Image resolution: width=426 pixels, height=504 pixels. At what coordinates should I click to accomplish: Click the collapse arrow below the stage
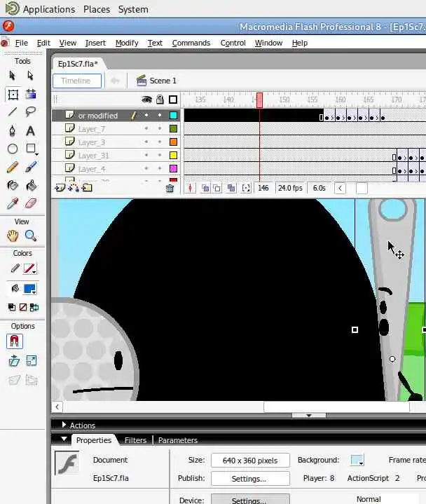(x=309, y=415)
